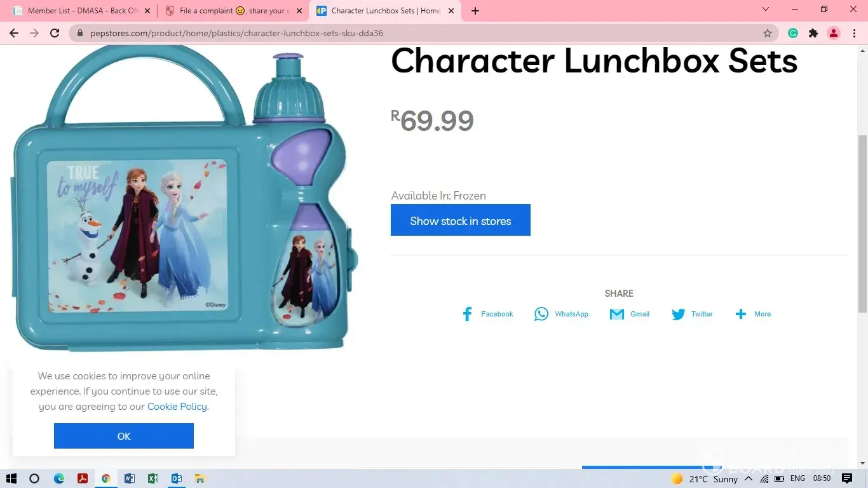Expand the Chrome tab search chevron
This screenshot has width=868, height=488.
[766, 10]
